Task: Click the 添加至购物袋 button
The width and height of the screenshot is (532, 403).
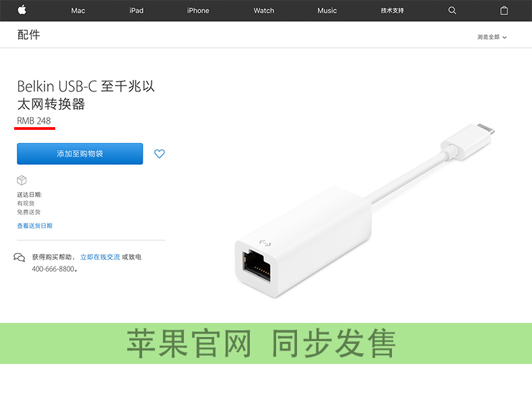Action: [x=80, y=154]
